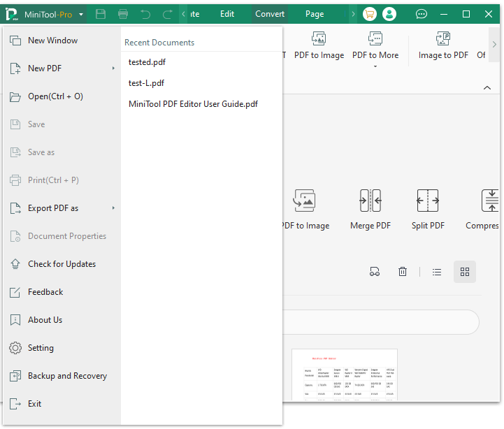
Task: Click the trash delete icon
Action: [403, 272]
